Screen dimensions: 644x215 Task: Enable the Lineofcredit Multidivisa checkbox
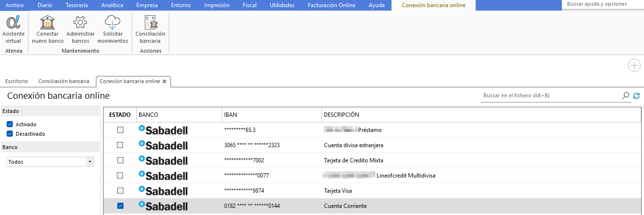[120, 176]
